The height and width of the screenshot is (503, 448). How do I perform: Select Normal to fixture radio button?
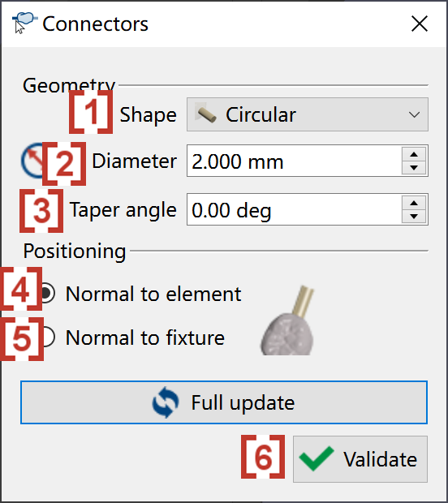(47, 337)
